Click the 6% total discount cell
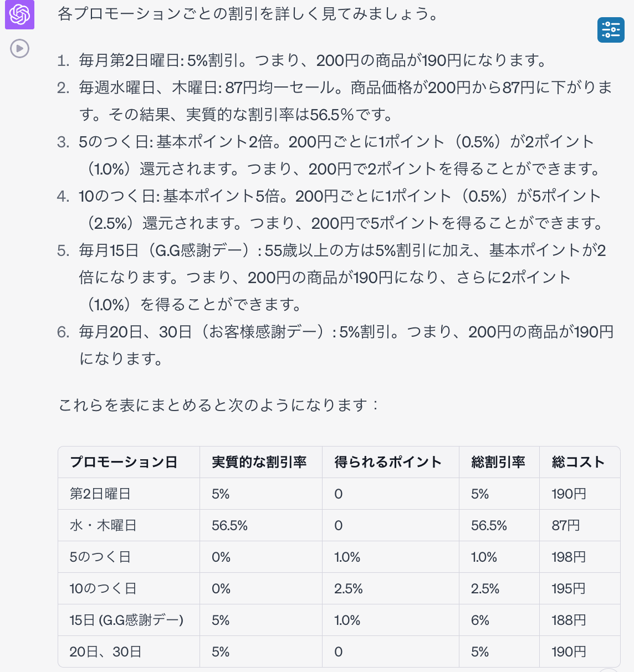 [480, 620]
